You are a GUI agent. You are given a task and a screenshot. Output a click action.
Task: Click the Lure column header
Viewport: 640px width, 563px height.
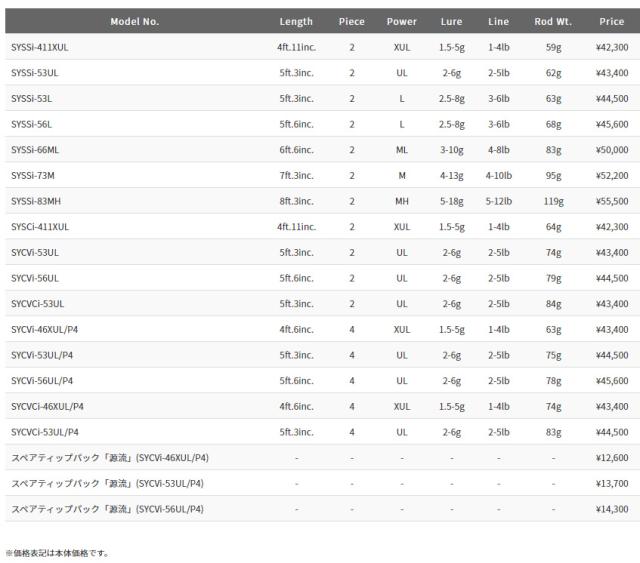pos(451,21)
